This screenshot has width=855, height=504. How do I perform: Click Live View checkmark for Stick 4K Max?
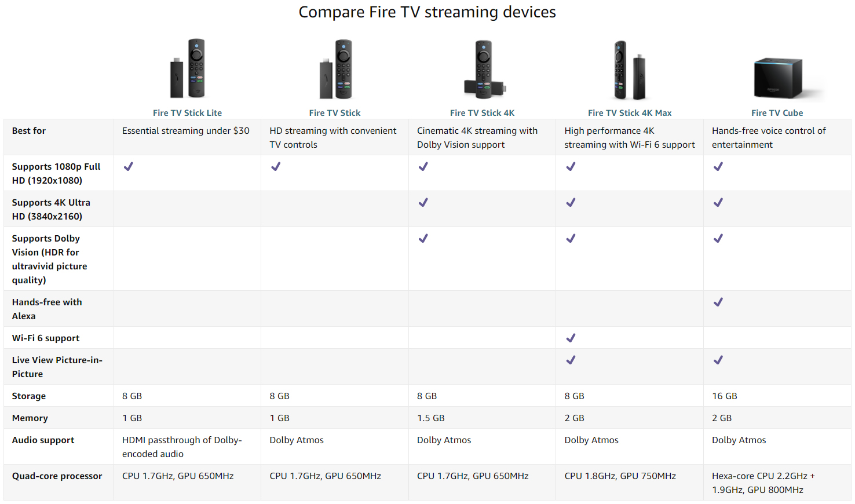pos(571,360)
